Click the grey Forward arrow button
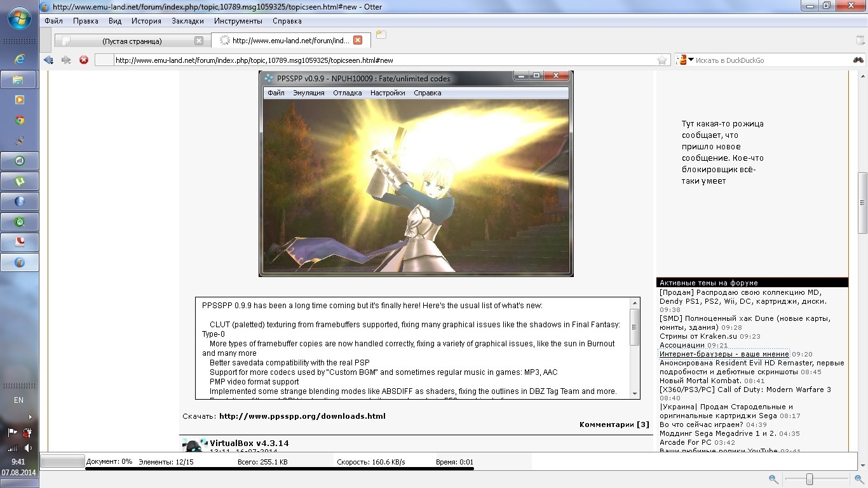 tap(66, 60)
